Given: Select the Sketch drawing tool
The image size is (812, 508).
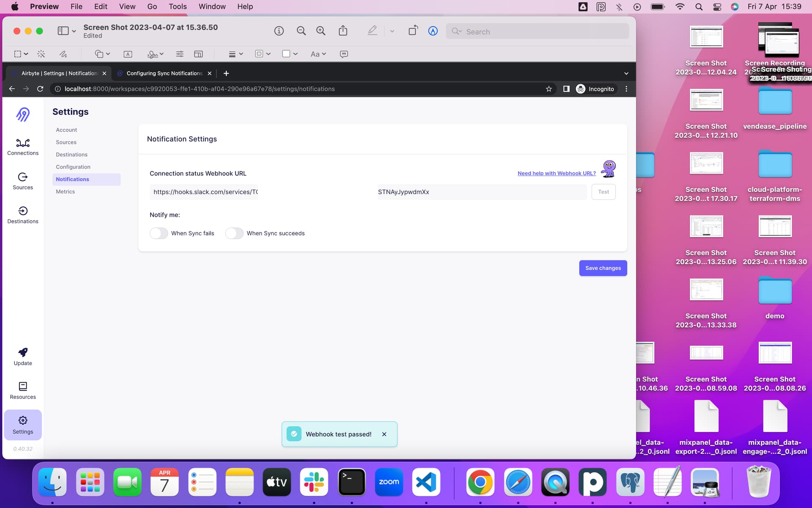Looking at the screenshot, I should click(63, 54).
